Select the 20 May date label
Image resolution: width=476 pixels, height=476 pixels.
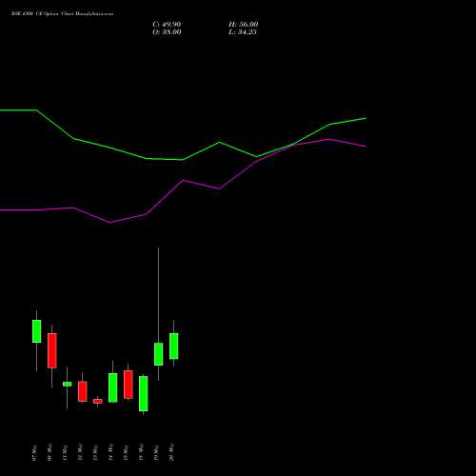[x=171, y=452]
